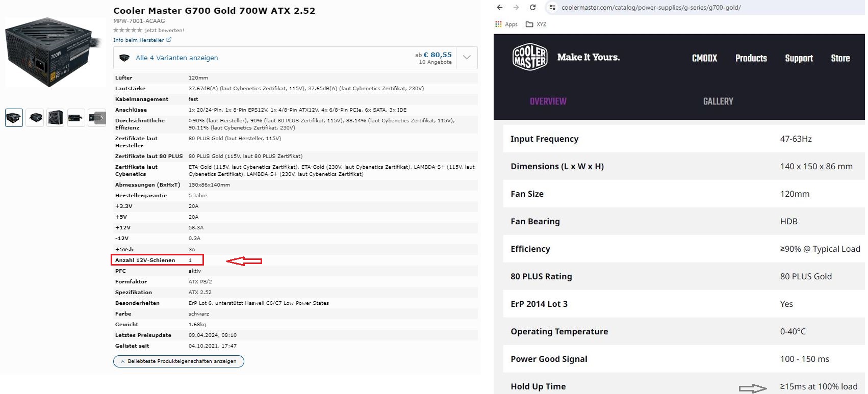Viewport: 868px width, 394px height.
Task: Click the rating stars for the PSU
Action: 127,30
